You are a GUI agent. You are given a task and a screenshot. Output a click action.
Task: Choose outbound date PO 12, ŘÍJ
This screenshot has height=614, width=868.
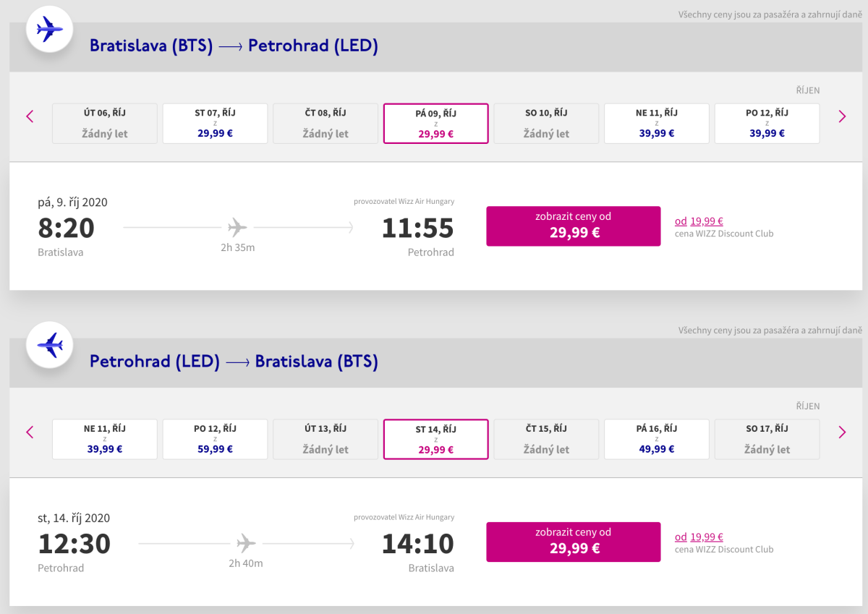pyautogui.click(x=767, y=124)
